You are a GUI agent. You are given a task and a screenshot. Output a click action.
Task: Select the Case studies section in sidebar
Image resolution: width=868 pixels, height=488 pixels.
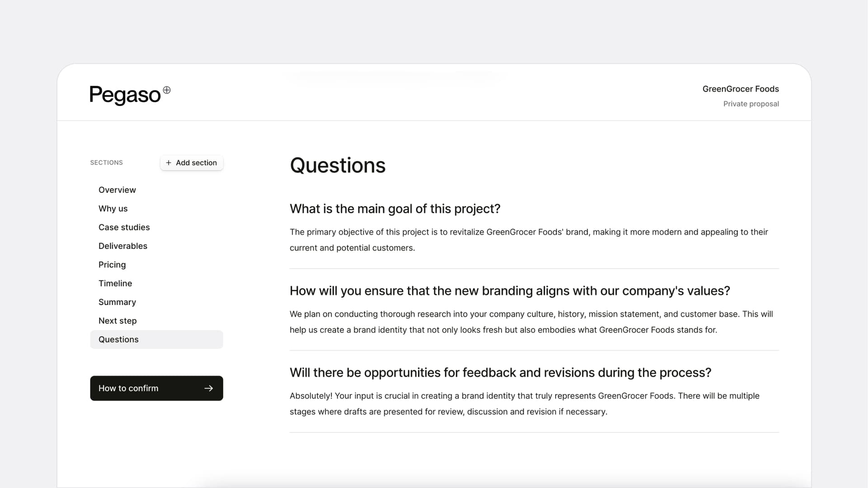124,227
